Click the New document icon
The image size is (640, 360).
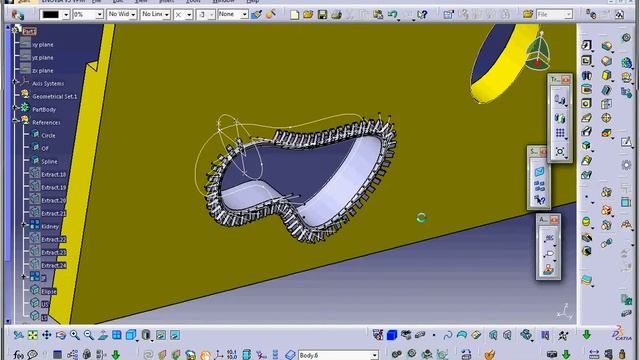point(294,15)
